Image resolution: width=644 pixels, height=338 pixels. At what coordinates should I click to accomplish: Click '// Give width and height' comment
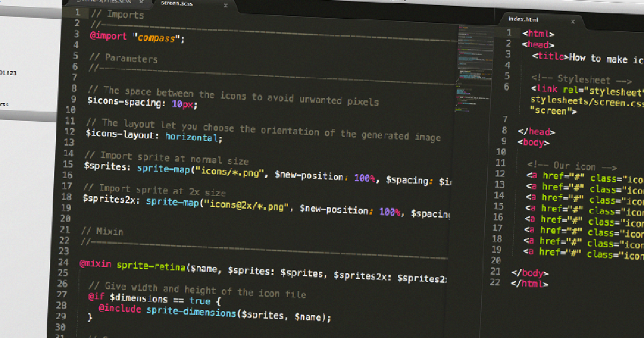tap(197, 290)
